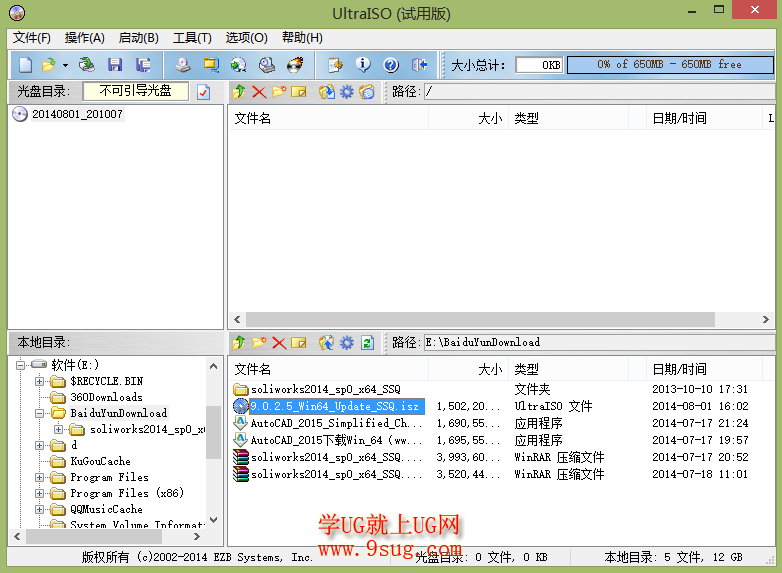This screenshot has width=782, height=573.
Task: Click rename icon in disc pane toolbar
Action: point(299,92)
